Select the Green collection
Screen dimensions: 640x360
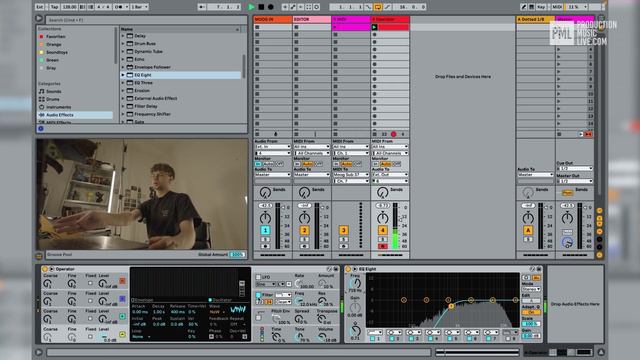(52, 60)
